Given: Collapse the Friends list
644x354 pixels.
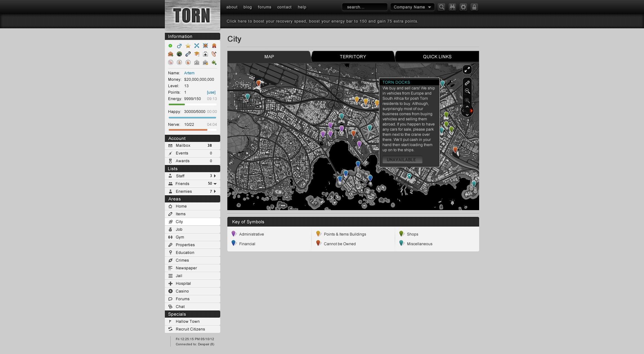Looking at the screenshot, I should click(215, 184).
